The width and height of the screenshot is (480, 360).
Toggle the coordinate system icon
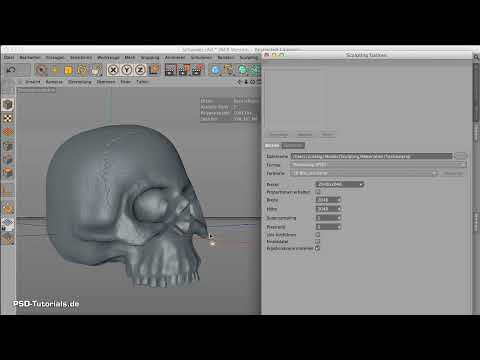154,70
